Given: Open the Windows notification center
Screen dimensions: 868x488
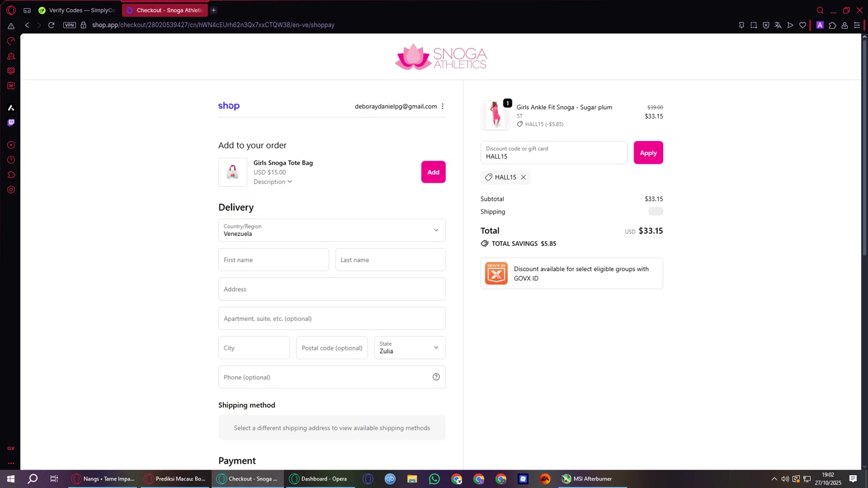Looking at the screenshot, I should click(853, 479).
